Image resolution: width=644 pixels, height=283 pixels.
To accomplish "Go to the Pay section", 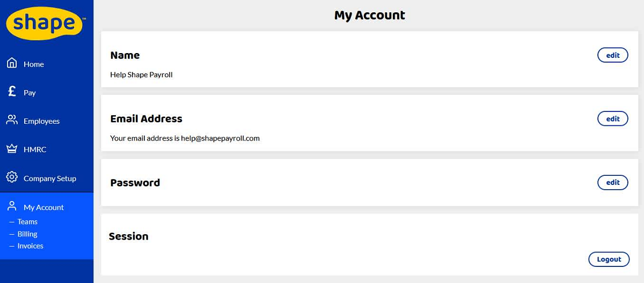I will [30, 93].
